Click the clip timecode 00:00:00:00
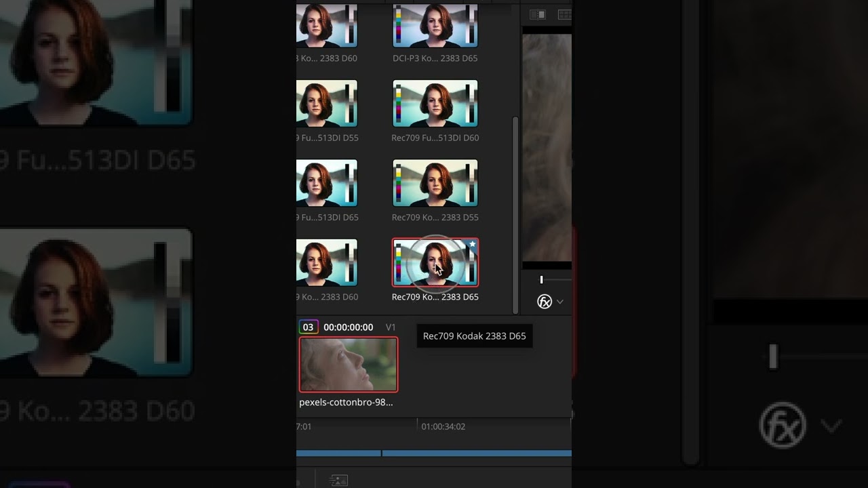The image size is (868, 488). 348,327
